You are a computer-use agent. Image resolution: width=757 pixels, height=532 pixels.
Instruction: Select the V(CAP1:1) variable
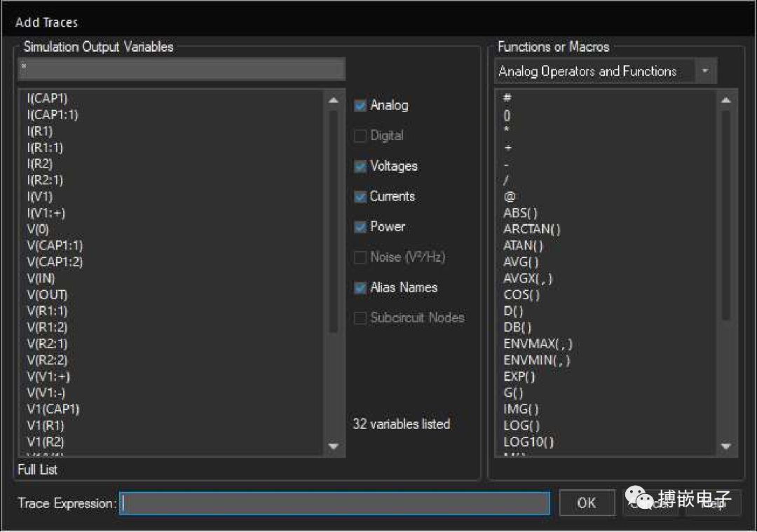55,246
